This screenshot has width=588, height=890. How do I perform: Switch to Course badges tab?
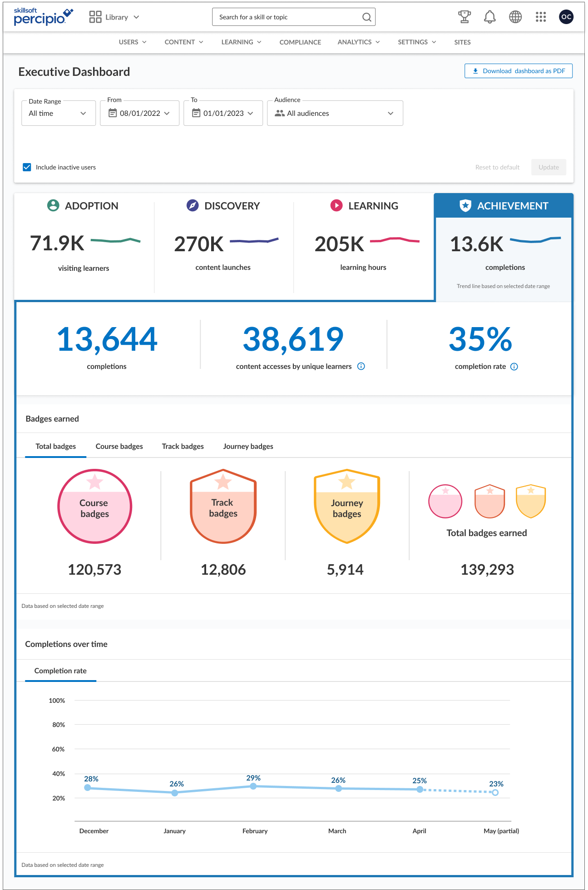click(119, 446)
